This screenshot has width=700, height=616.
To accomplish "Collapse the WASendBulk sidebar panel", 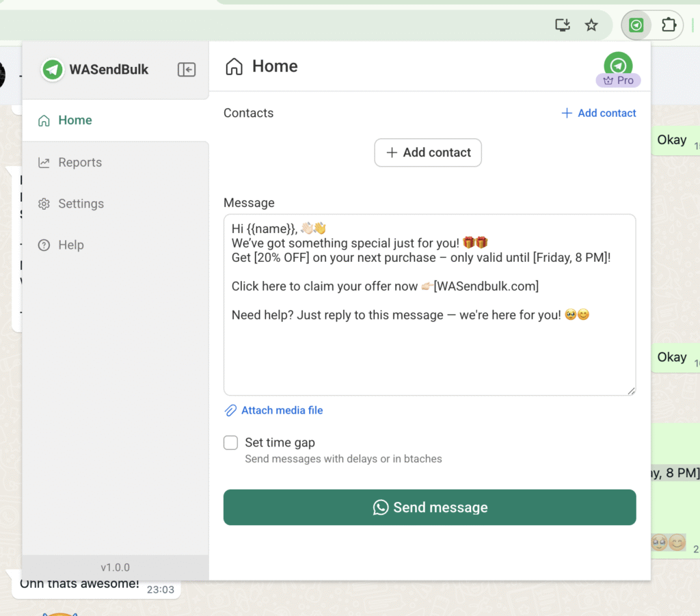I will (x=187, y=70).
